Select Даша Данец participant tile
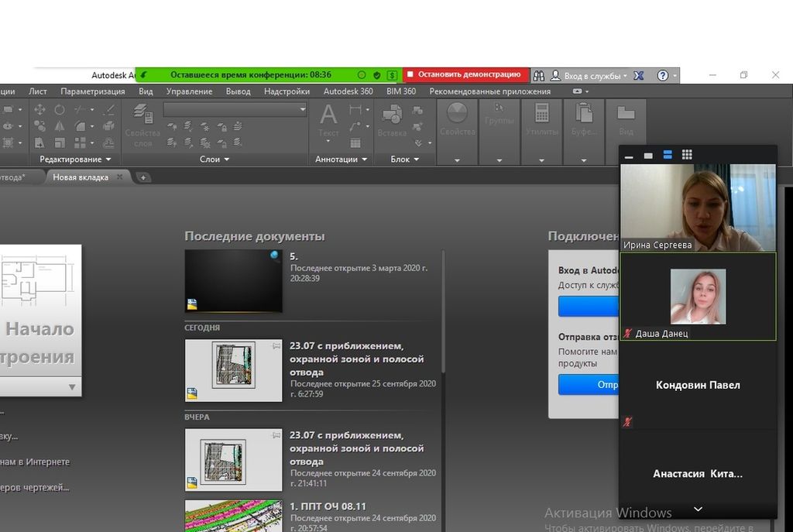 [698, 297]
